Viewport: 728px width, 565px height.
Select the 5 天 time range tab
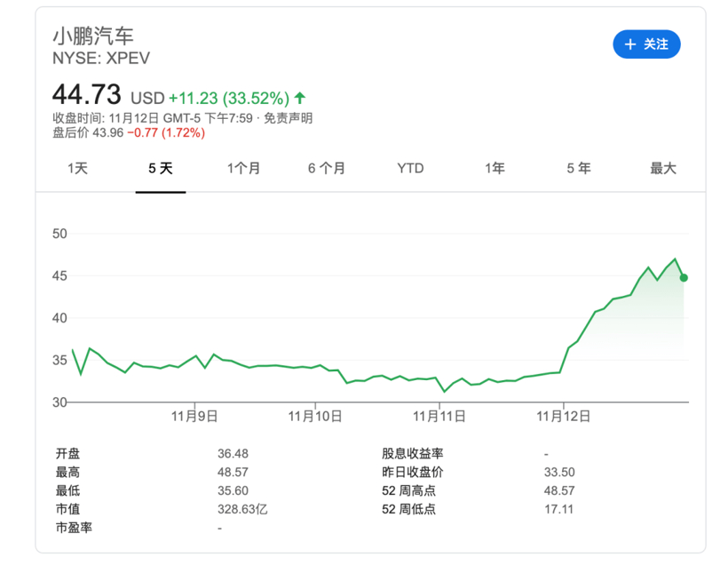161,168
